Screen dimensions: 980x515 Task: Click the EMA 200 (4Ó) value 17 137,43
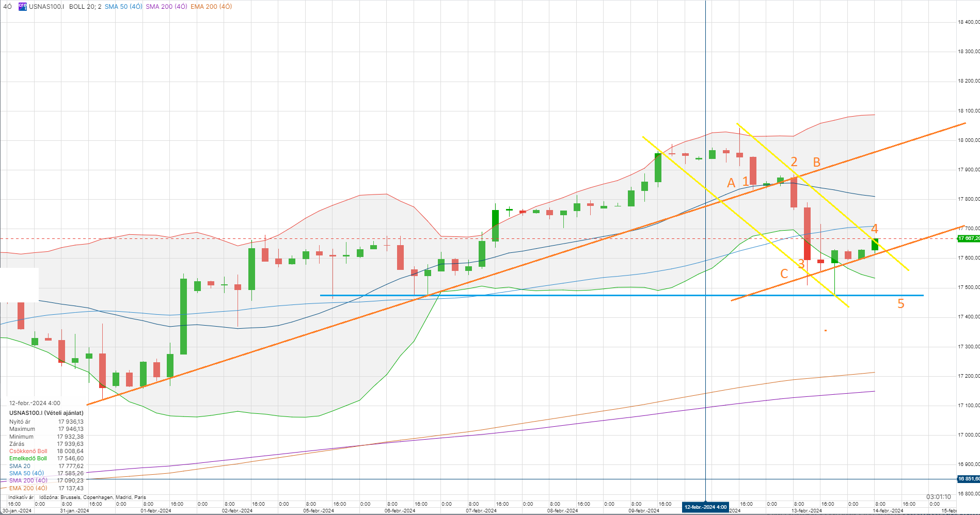coord(71,488)
